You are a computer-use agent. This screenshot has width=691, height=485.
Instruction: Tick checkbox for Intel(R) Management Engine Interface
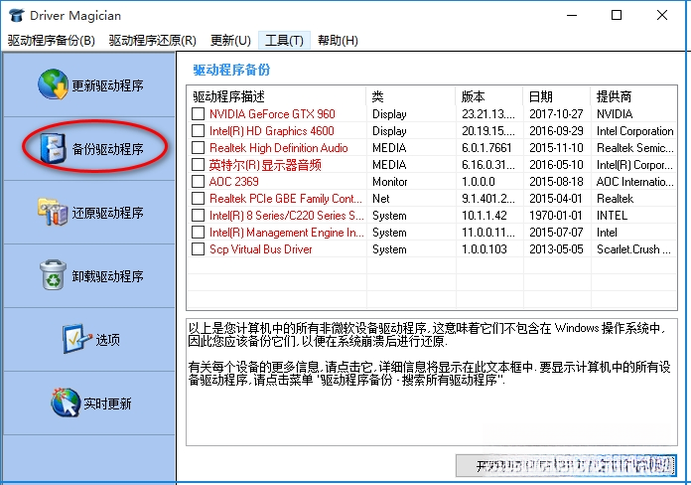click(198, 232)
